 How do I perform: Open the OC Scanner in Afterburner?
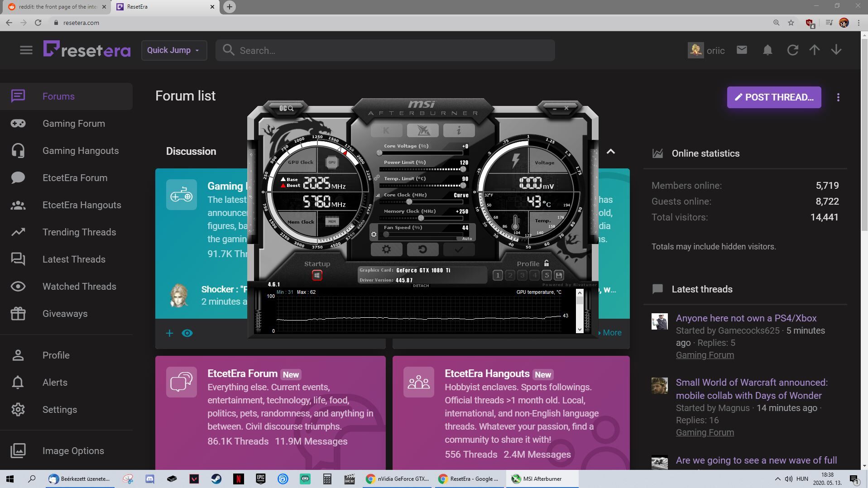286,108
